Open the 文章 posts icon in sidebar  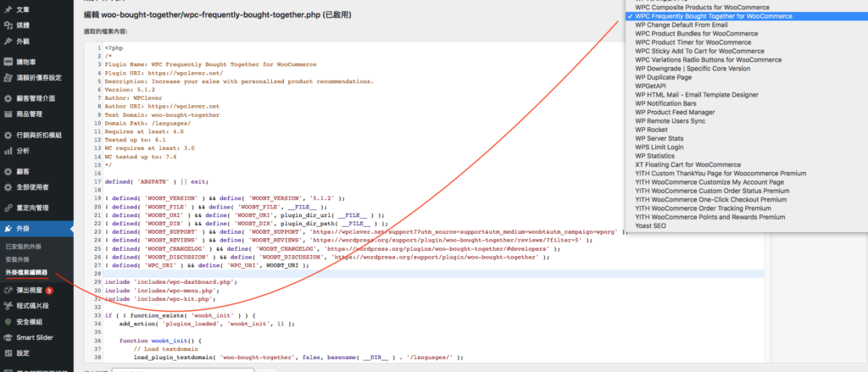click(x=8, y=8)
